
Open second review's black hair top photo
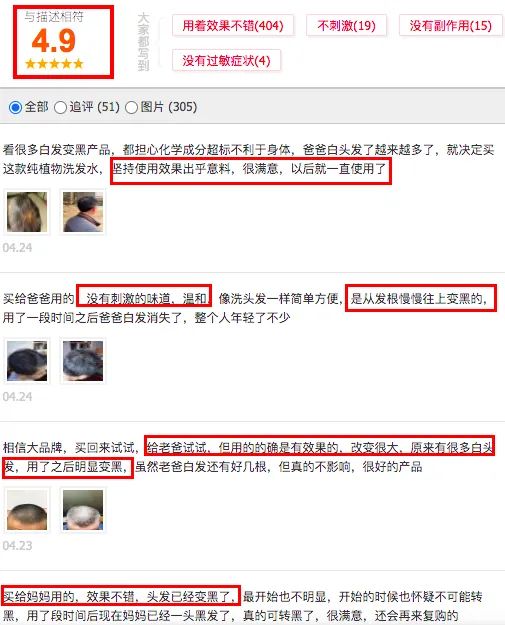tap(27, 361)
